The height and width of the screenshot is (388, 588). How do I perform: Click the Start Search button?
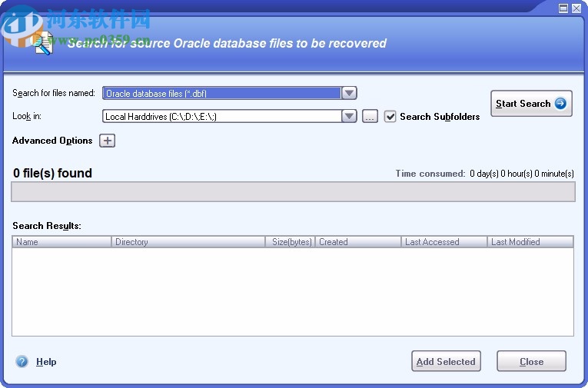(x=531, y=104)
